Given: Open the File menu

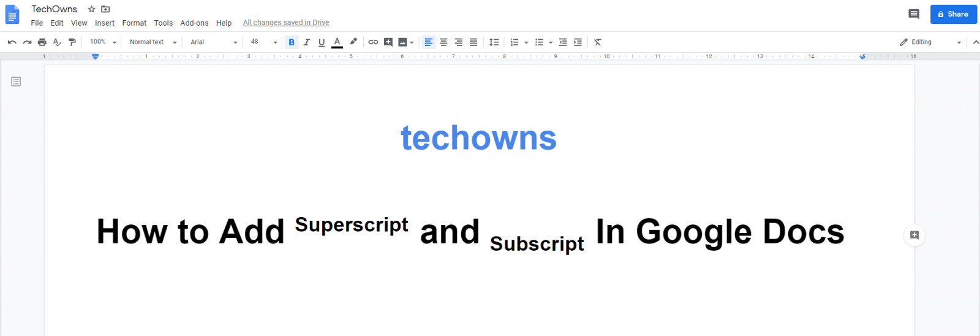Looking at the screenshot, I should 37,23.
